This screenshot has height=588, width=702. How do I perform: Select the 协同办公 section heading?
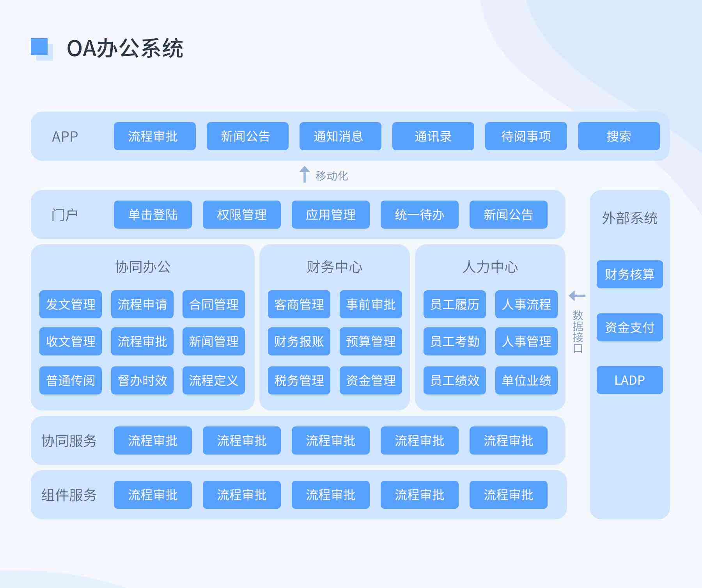tap(143, 267)
